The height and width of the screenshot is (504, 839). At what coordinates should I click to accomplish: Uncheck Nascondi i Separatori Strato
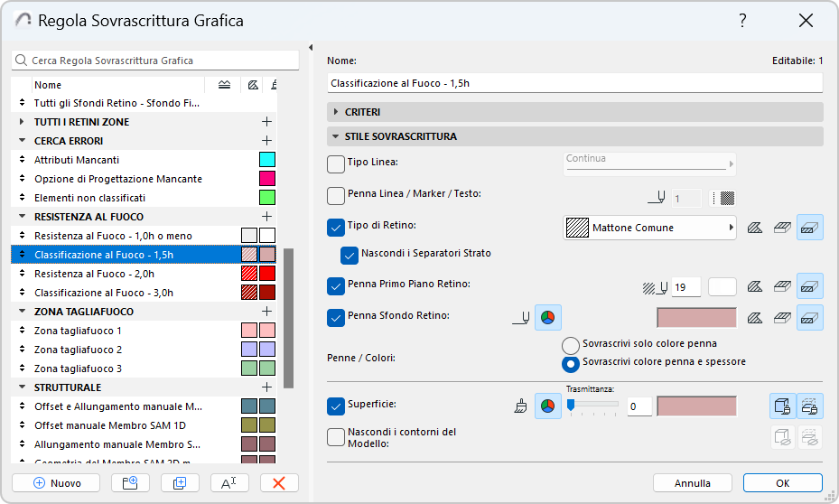pyautogui.click(x=350, y=256)
